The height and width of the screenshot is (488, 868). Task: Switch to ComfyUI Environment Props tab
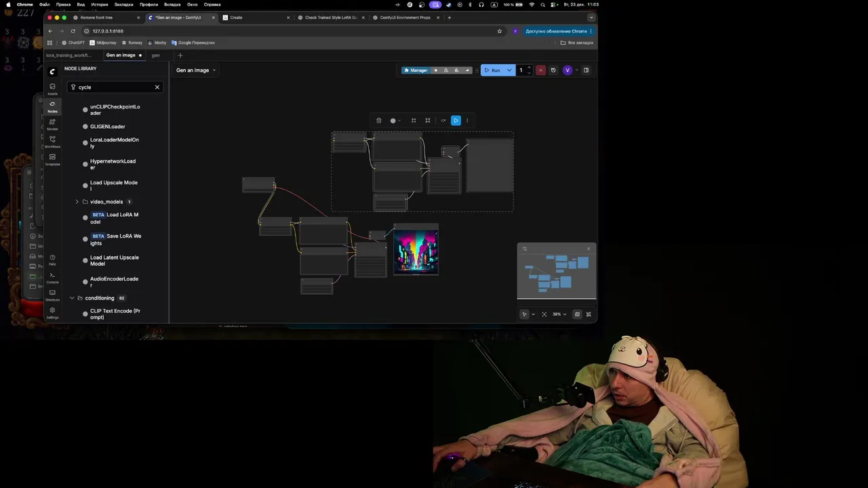tap(406, 18)
